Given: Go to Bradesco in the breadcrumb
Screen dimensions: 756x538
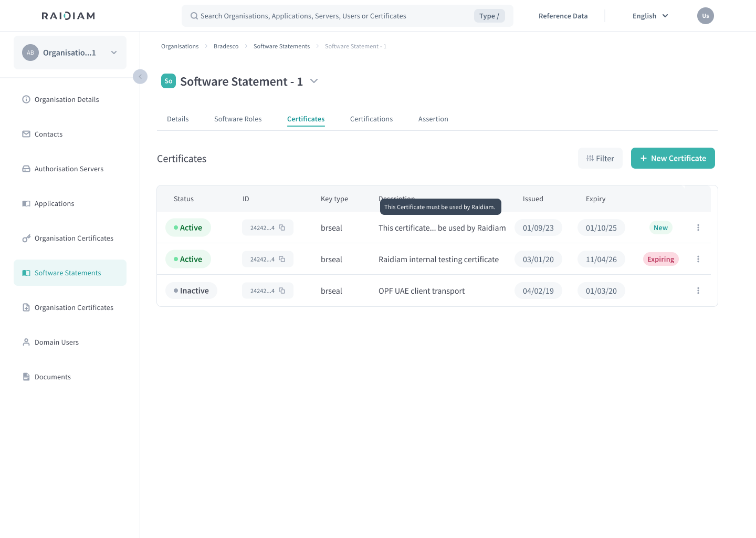Looking at the screenshot, I should coord(226,46).
